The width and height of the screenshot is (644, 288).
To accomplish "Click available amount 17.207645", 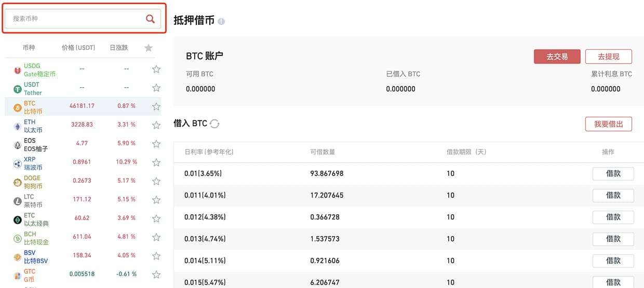I will 327,195.
